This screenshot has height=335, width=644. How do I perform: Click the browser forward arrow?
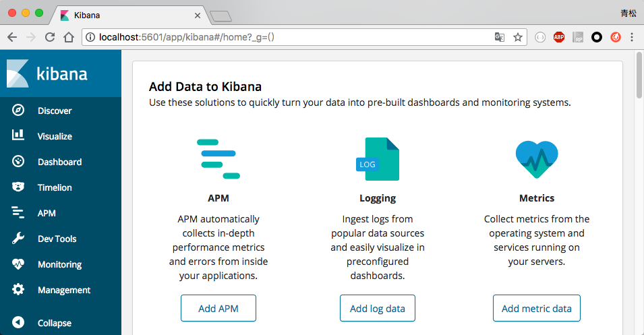point(31,37)
